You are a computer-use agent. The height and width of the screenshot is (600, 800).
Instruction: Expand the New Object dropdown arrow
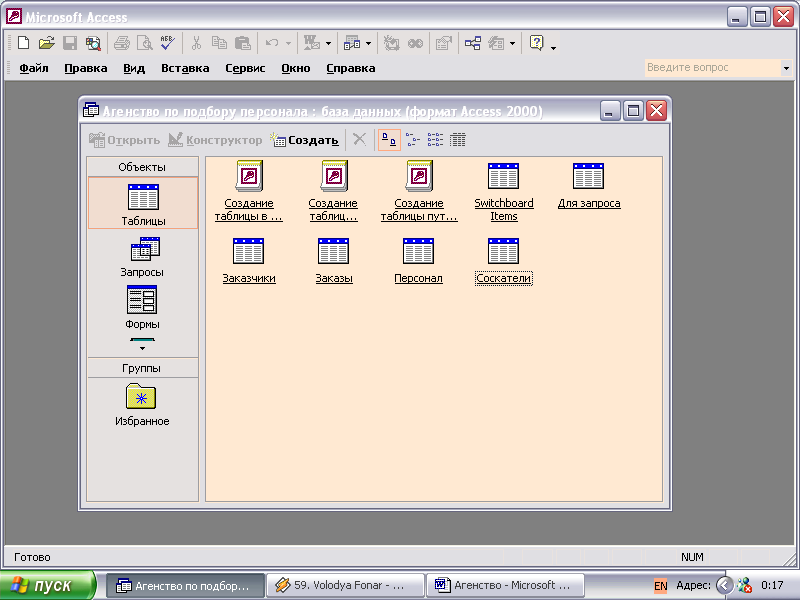point(513,43)
